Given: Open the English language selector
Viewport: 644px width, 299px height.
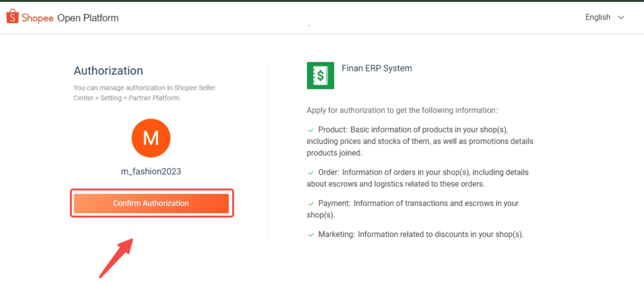Looking at the screenshot, I should pos(604,17).
